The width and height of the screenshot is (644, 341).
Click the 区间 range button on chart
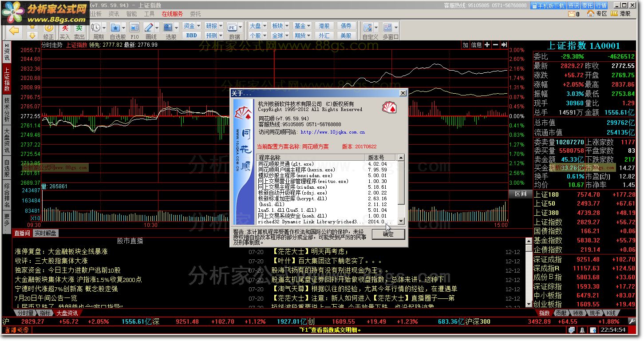(x=520, y=194)
